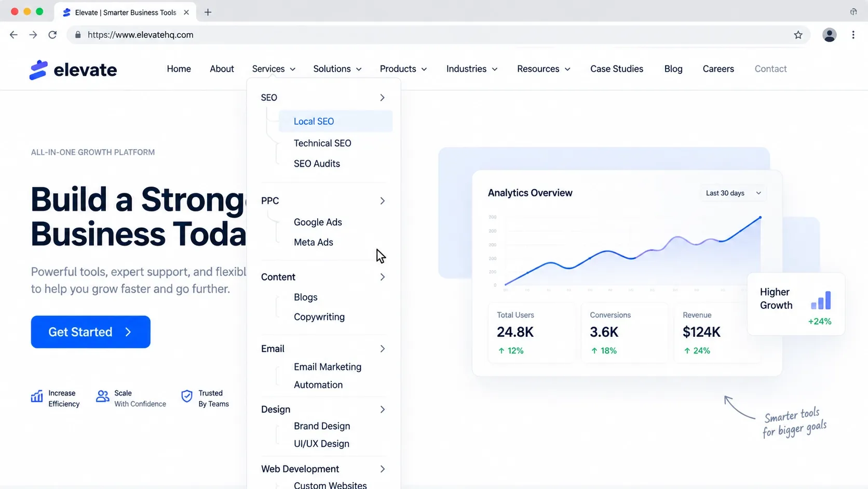Open the Industries nav dropdown

click(472, 69)
